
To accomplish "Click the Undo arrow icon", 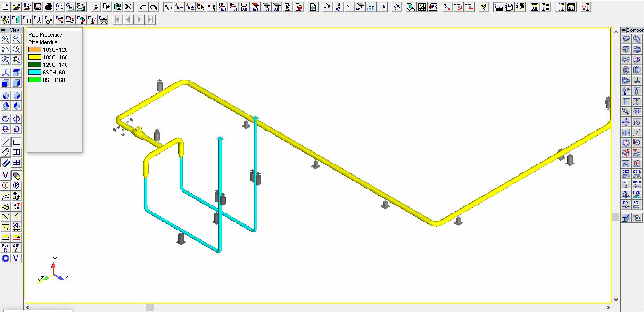I will coord(142,7).
